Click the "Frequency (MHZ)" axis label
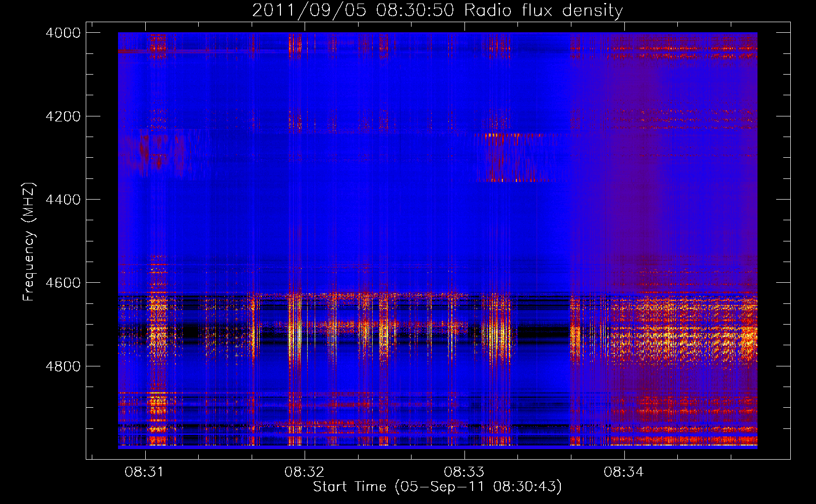Screen dimensions: 816x504 [29, 242]
